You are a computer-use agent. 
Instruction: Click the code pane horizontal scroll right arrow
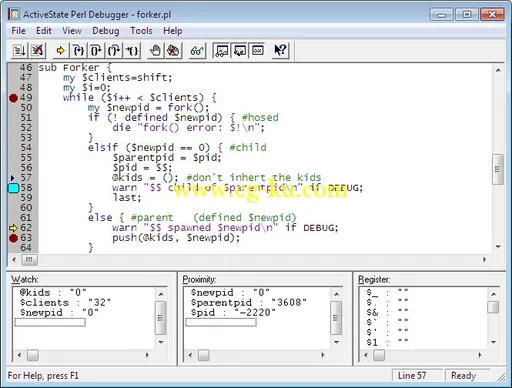(484, 260)
